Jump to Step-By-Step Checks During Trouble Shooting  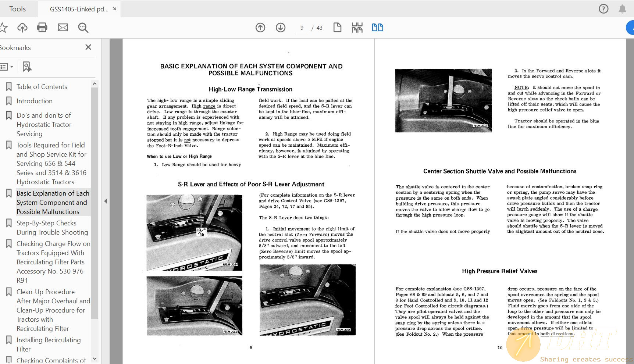[x=52, y=228]
